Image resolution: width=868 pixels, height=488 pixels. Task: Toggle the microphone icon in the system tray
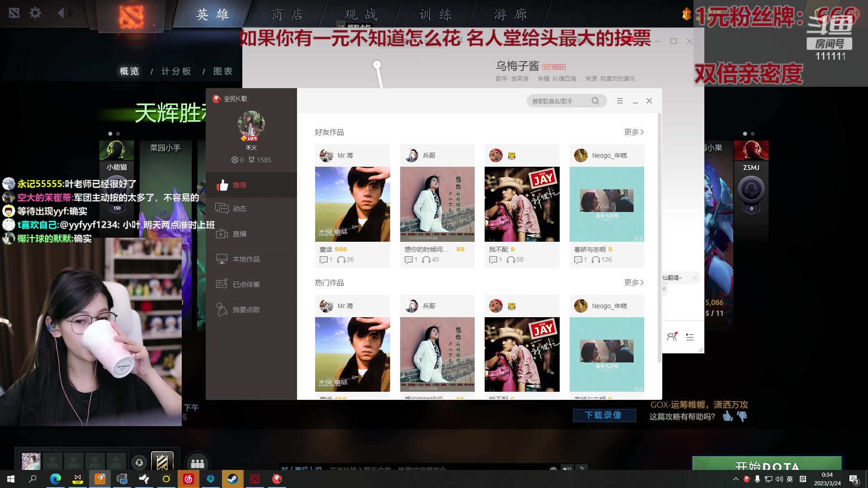pos(757,479)
